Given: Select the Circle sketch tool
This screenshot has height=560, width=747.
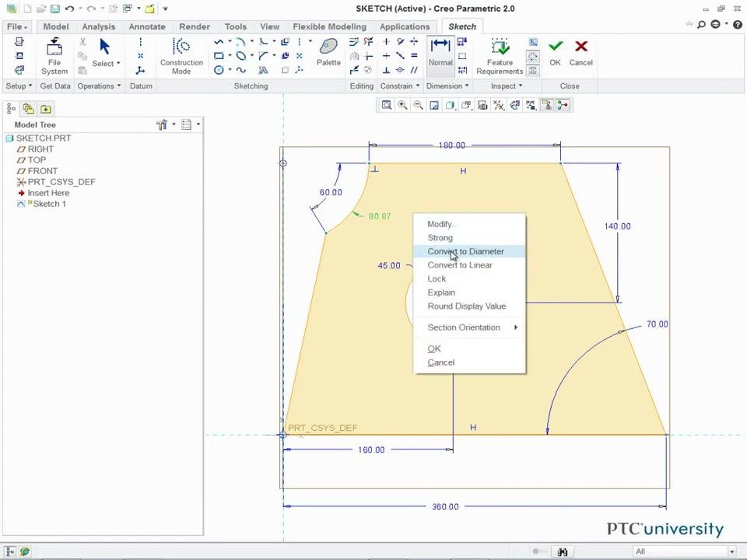Looking at the screenshot, I should [219, 70].
